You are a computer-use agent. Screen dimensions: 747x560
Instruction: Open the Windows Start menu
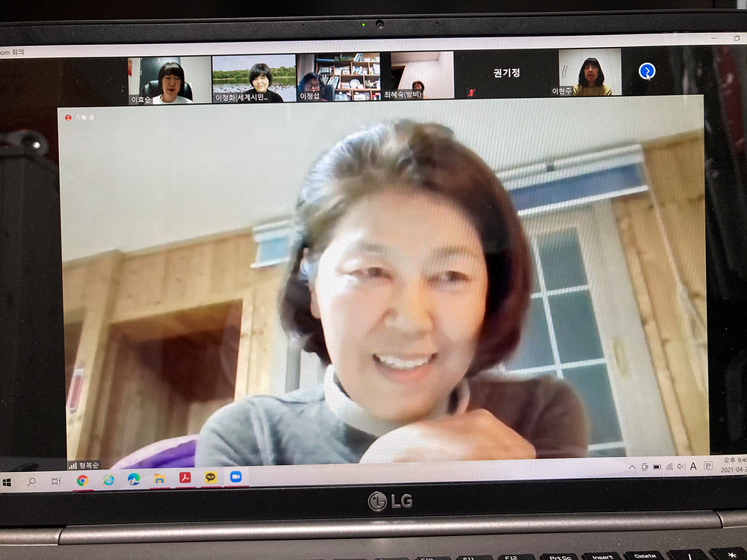click(7, 483)
